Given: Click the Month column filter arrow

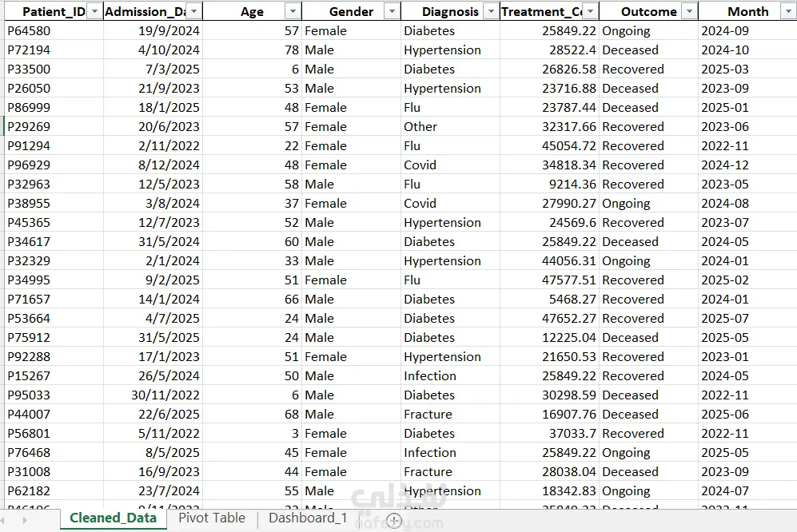Looking at the screenshot, I should coord(788,11).
